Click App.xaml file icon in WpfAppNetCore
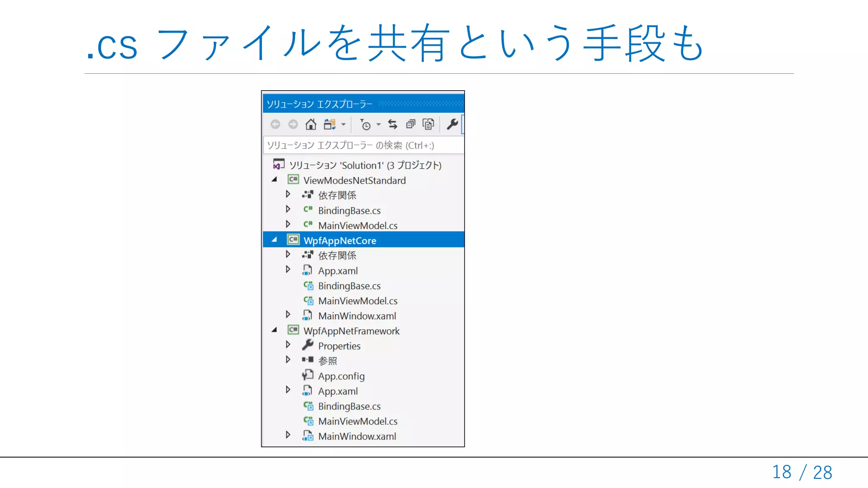 click(x=307, y=270)
